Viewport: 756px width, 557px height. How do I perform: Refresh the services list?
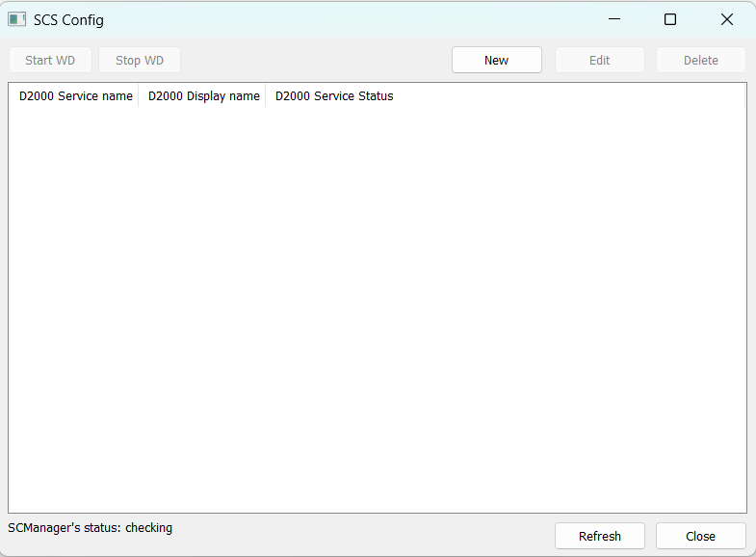coord(600,536)
